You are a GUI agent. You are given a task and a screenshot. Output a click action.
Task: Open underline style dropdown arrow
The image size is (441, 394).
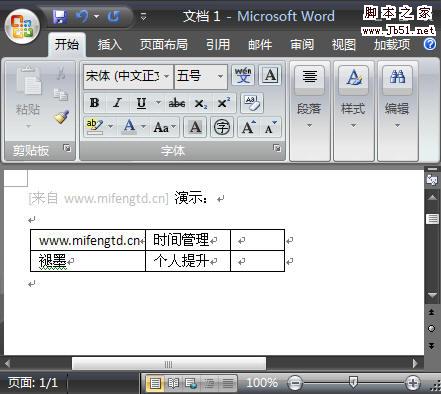(x=158, y=103)
